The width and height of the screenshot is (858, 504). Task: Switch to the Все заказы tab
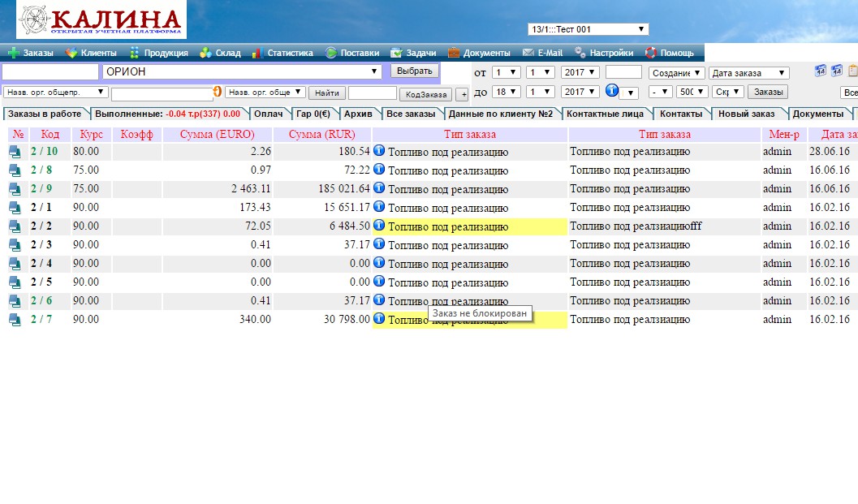(x=411, y=114)
